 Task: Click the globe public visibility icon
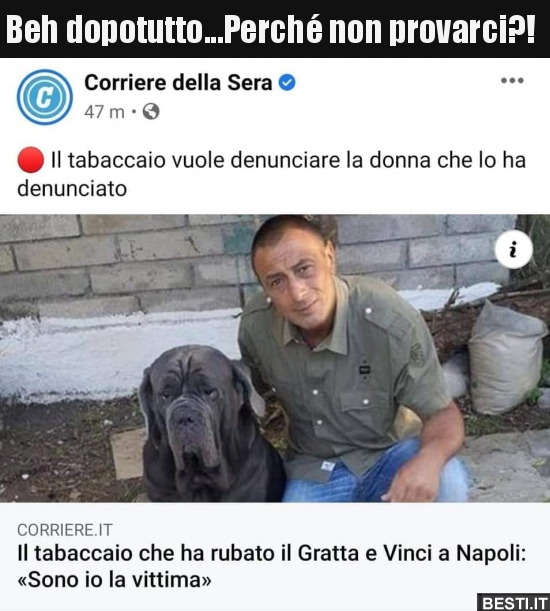151,112
